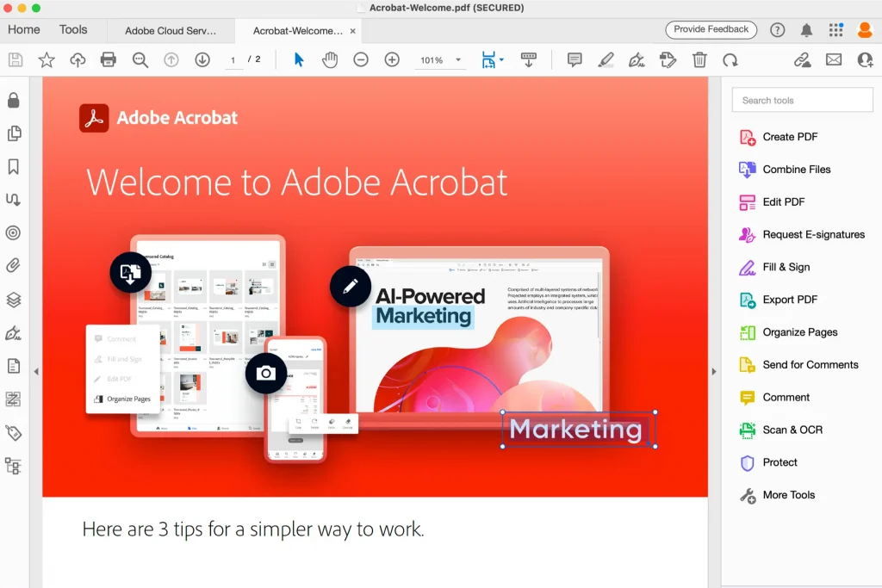Open the Combine Files tool
The image size is (882, 588).
(796, 170)
